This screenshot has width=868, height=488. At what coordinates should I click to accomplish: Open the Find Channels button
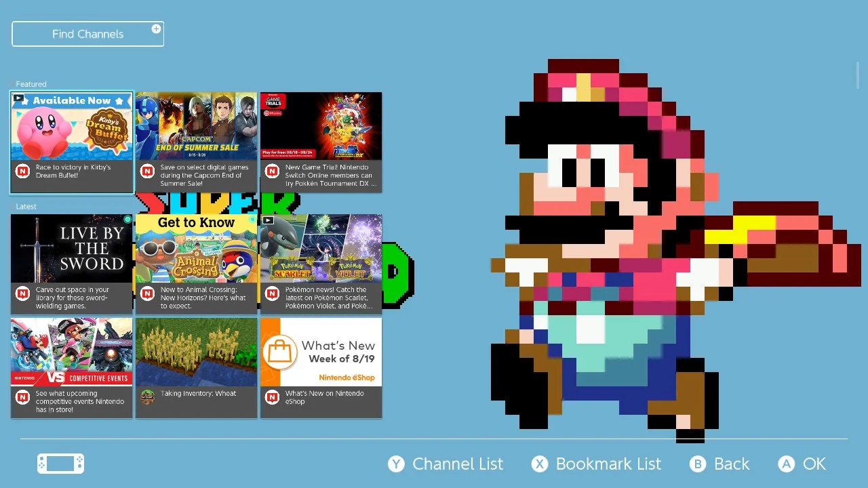[87, 34]
